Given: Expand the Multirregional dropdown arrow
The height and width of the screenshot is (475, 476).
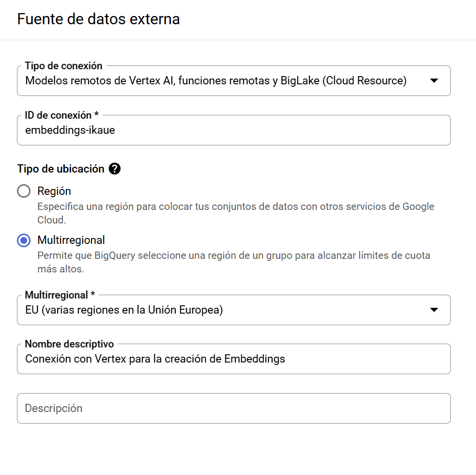Looking at the screenshot, I should coord(434,310).
